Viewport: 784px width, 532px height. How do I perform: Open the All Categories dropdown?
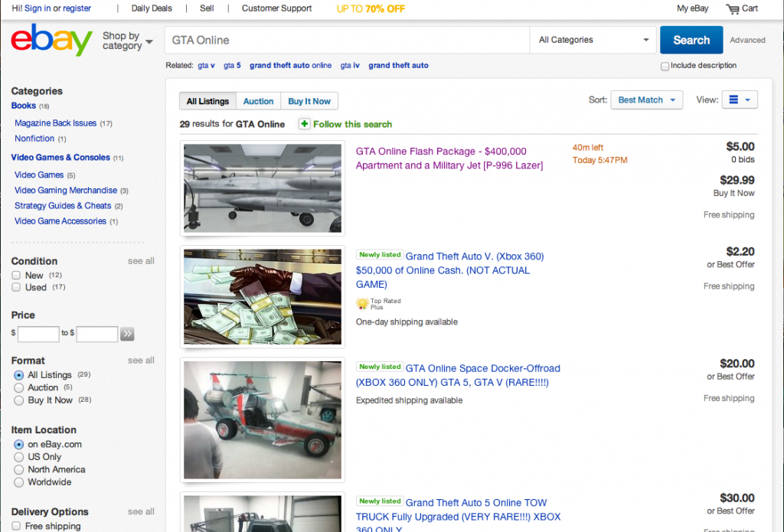[x=593, y=39]
